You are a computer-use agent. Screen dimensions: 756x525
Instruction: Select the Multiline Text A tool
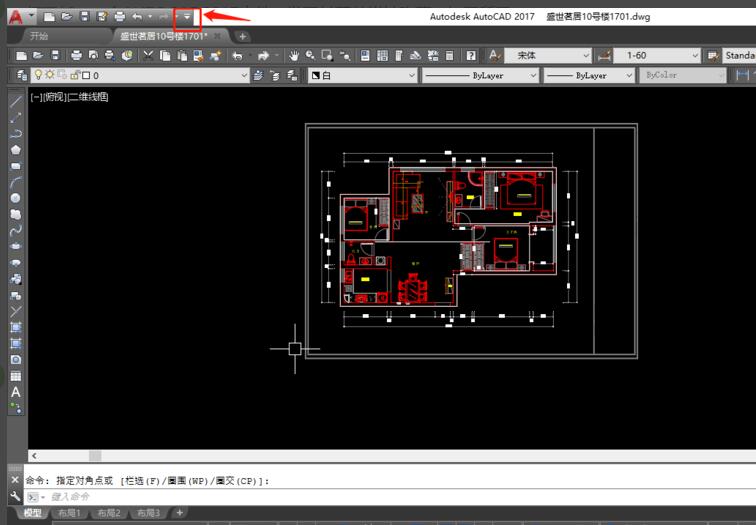point(16,392)
